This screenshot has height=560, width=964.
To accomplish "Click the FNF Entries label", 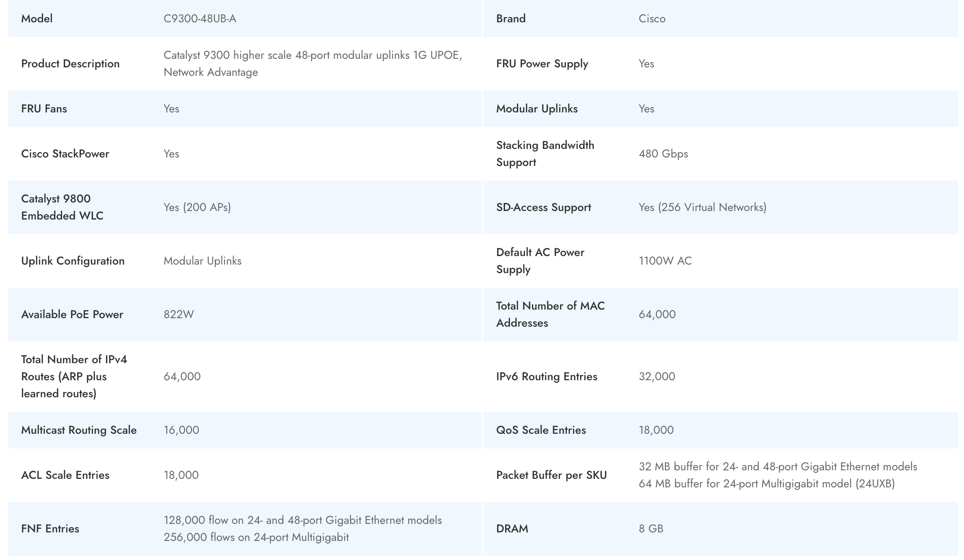I will (50, 529).
